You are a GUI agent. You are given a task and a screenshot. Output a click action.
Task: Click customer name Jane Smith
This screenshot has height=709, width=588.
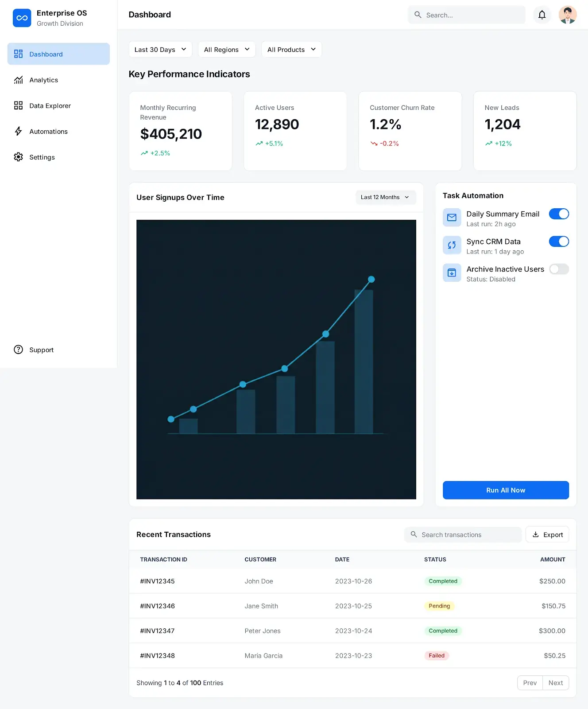[261, 606]
